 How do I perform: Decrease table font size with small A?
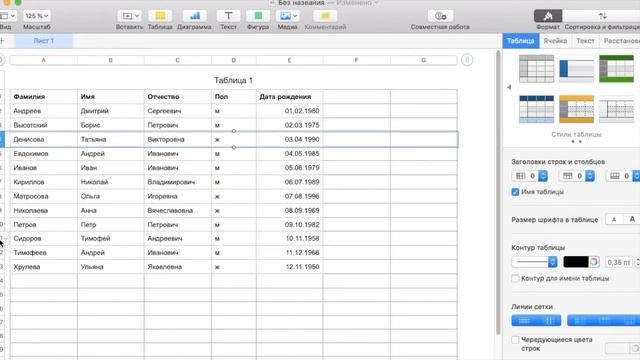(x=614, y=220)
